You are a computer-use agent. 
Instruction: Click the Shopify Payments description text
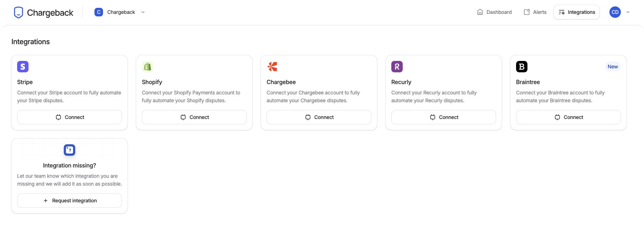pyautogui.click(x=191, y=97)
